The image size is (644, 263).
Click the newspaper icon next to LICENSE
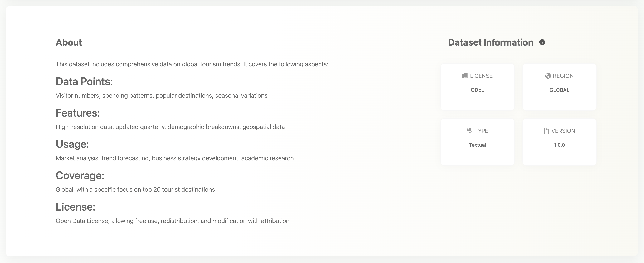click(x=465, y=76)
